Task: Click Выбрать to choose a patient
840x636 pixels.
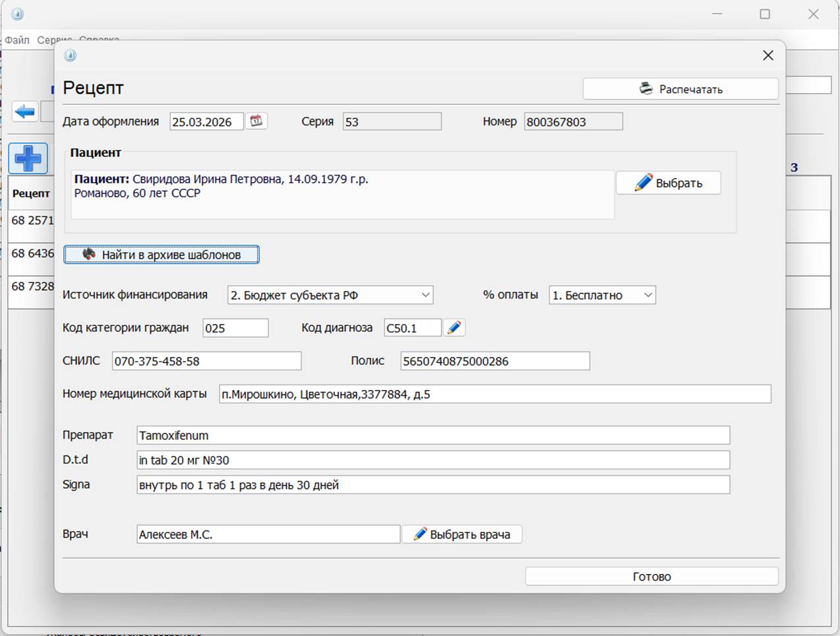Action: pyautogui.click(x=668, y=183)
